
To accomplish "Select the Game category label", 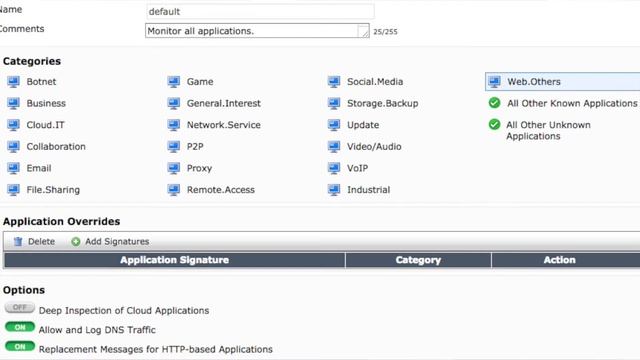I will 200,82.
